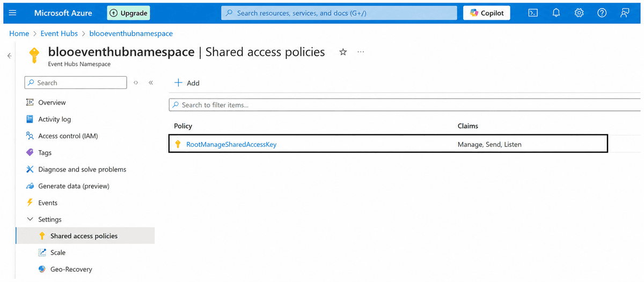The image size is (644, 282).
Task: Open the notifications bell
Action: point(556,13)
